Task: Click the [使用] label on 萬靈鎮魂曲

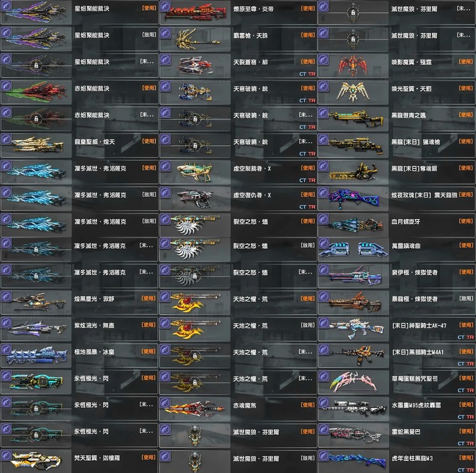Action: (466, 245)
